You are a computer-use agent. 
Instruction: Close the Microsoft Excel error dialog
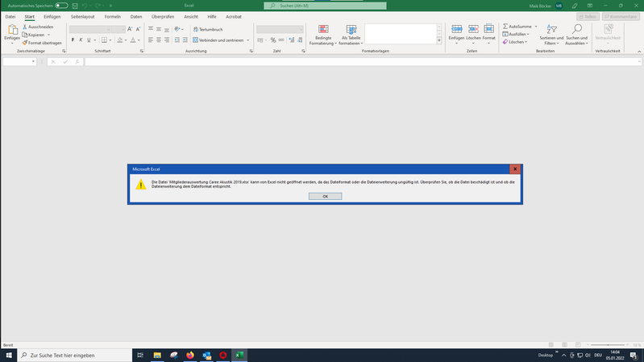tap(515, 169)
